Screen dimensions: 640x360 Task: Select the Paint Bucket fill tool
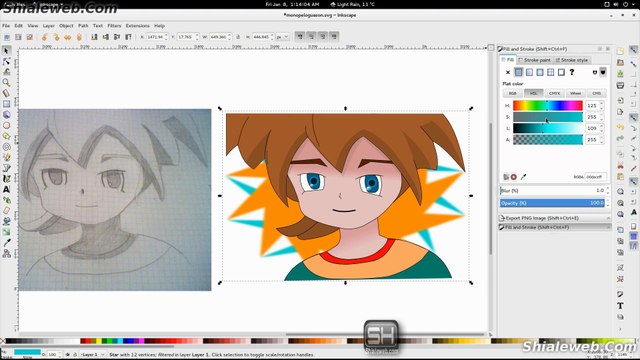(6, 221)
